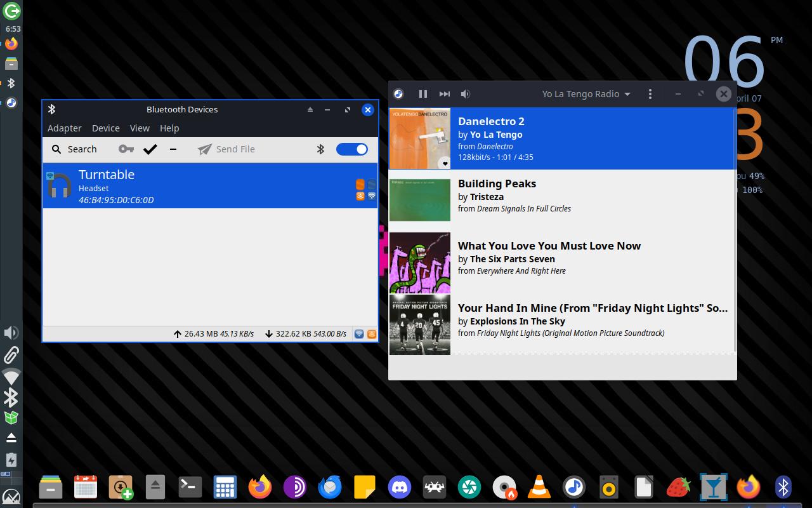Select the Building Peaks album art thumbnail
The height and width of the screenshot is (508, 812).
[x=420, y=200]
